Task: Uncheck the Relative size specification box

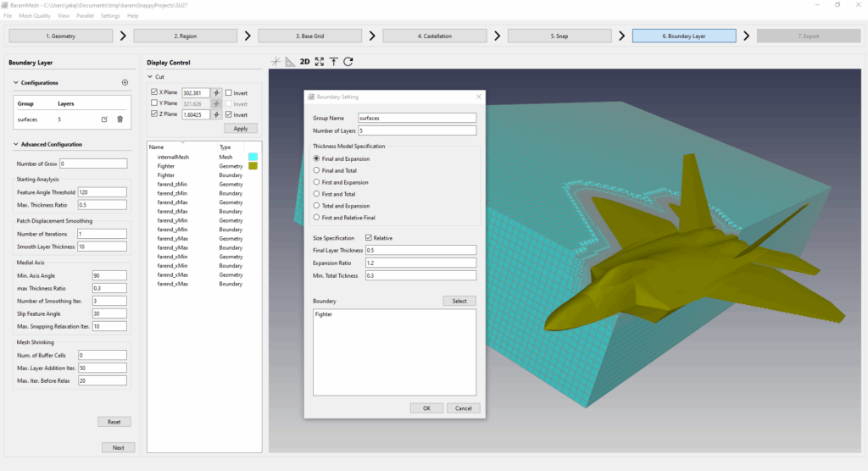Action: (x=368, y=238)
